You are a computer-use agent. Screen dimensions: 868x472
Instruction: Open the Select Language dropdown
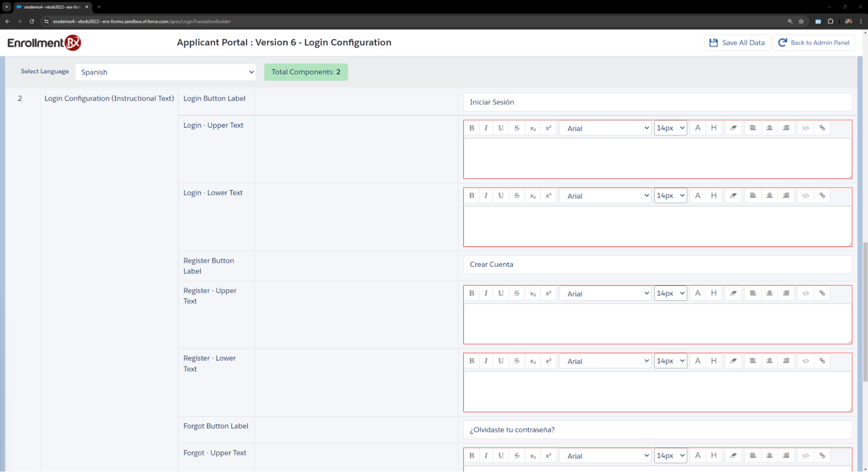pos(165,72)
